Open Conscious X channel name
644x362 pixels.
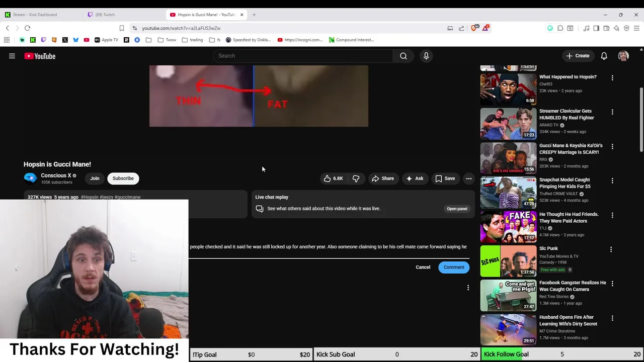56,175
